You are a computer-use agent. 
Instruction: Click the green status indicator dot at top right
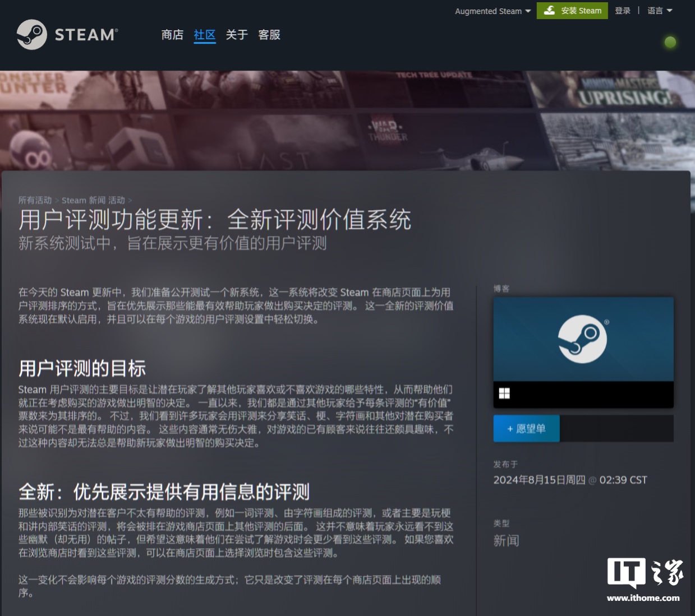coord(670,42)
